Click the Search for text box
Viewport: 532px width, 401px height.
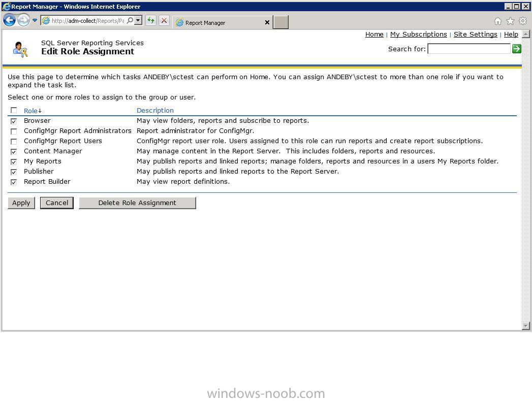click(x=469, y=49)
